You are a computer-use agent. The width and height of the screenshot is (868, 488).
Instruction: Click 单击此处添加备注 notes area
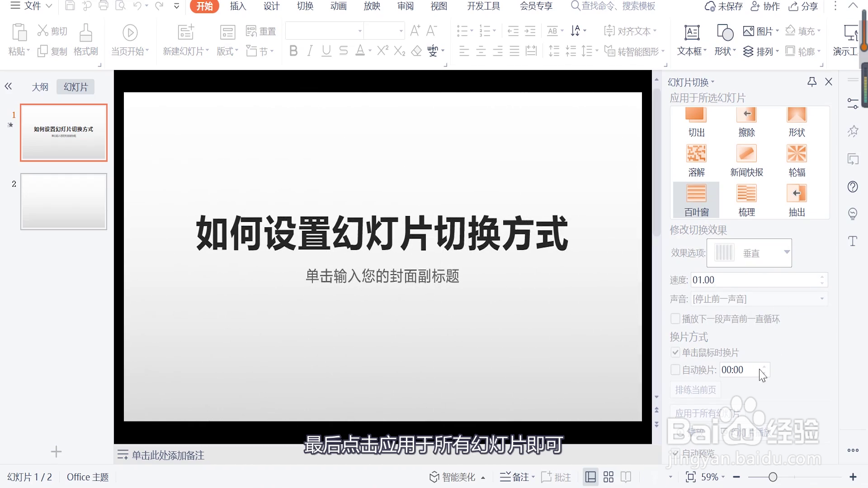click(x=168, y=455)
